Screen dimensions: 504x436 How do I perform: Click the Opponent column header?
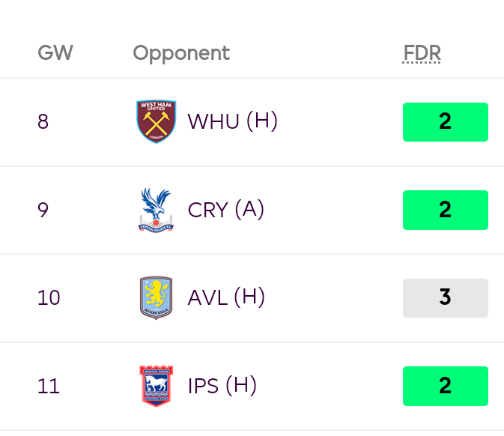coord(181,53)
